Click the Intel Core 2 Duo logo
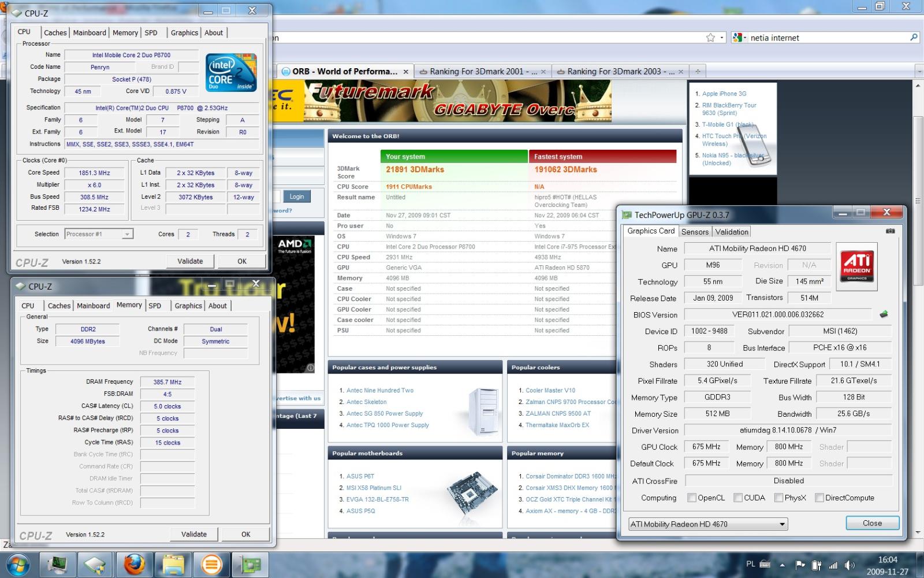The width and height of the screenshot is (924, 578). point(232,73)
